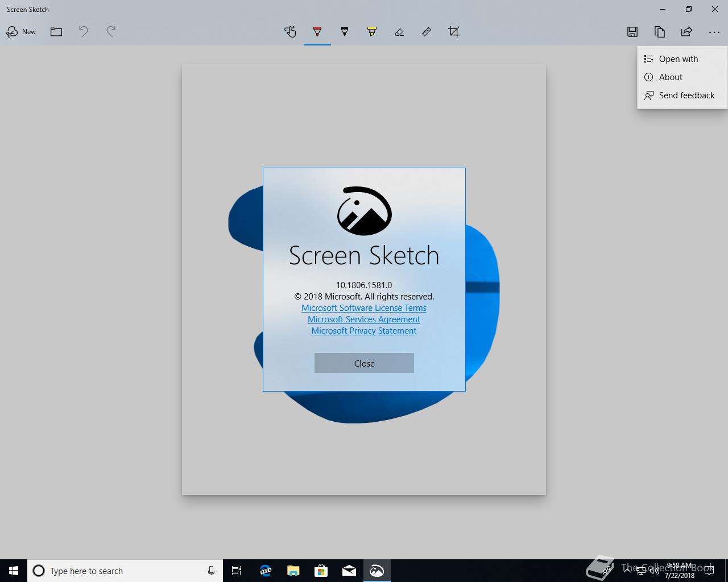The width and height of the screenshot is (728, 582).
Task: Open File Explorer from taskbar
Action: point(293,571)
